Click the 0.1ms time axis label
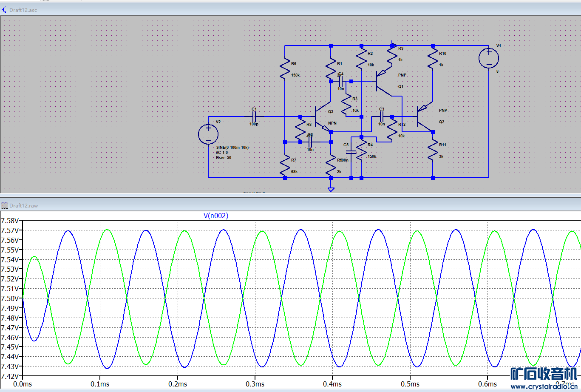581x392 pixels. [100, 384]
